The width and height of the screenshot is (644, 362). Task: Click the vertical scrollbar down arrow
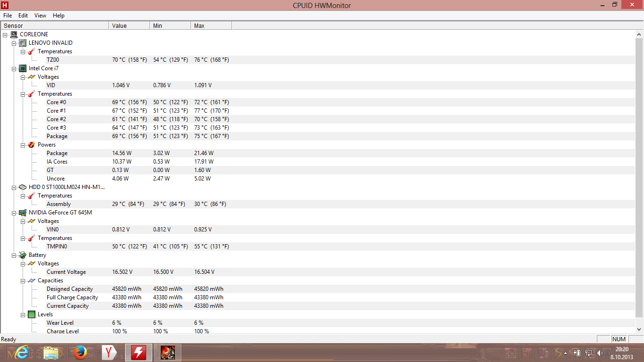tap(639, 329)
